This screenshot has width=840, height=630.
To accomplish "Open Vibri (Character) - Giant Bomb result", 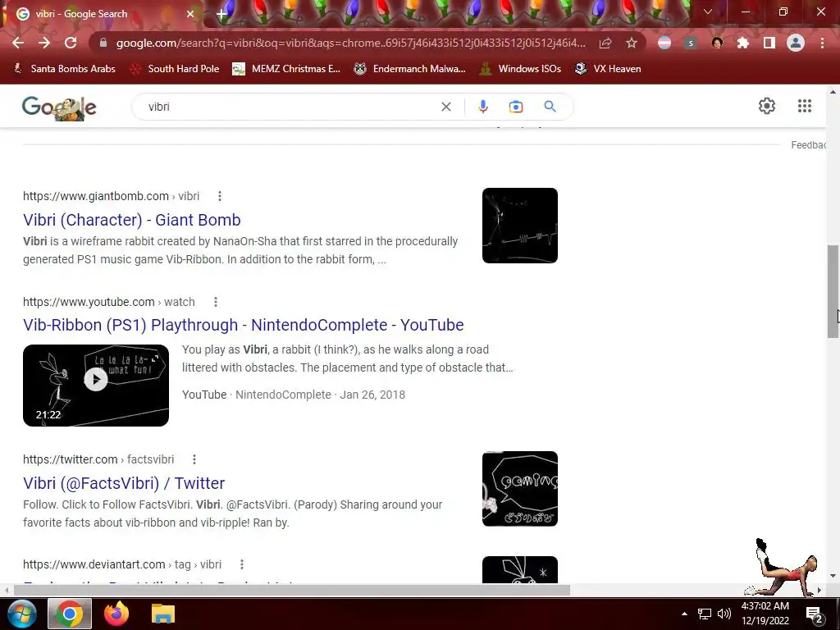I will click(132, 220).
